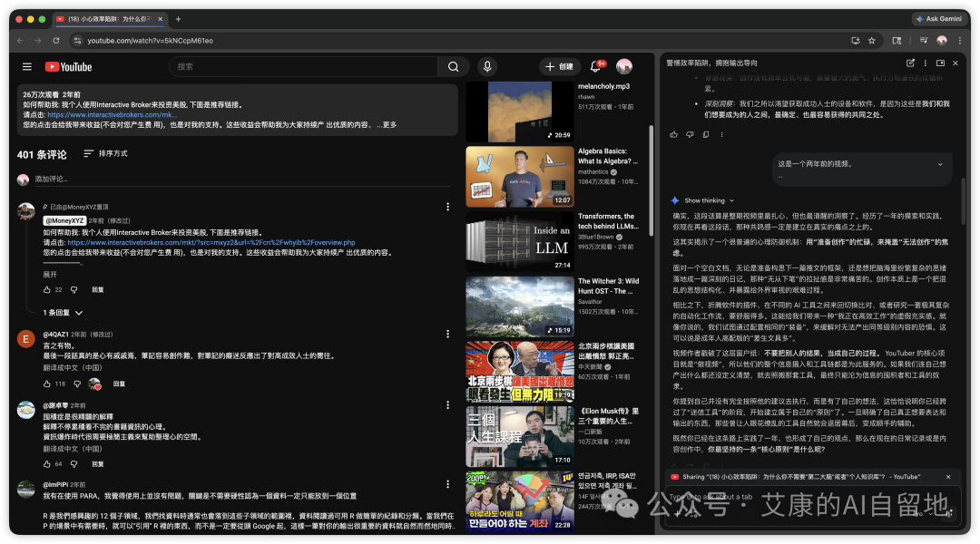This screenshot has width=980, height=544.
Task: Thumbs up the Gemini response
Action: coord(673,134)
